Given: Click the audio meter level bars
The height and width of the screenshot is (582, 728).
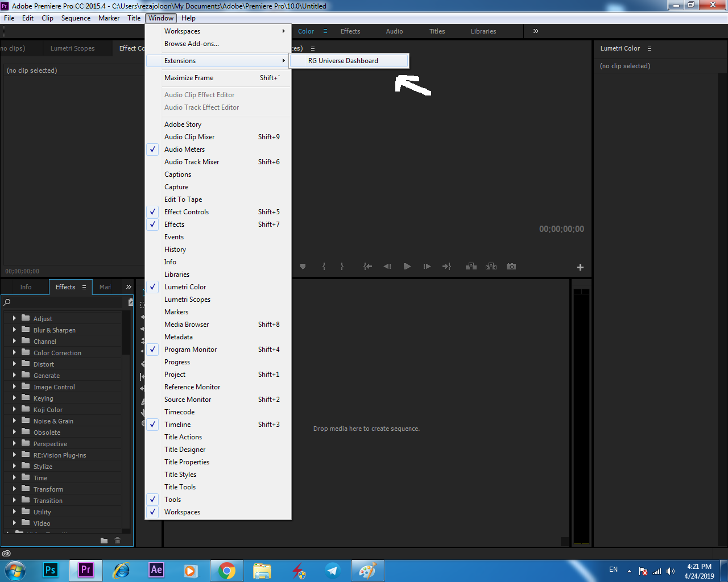Looking at the screenshot, I should pyautogui.click(x=581, y=416).
